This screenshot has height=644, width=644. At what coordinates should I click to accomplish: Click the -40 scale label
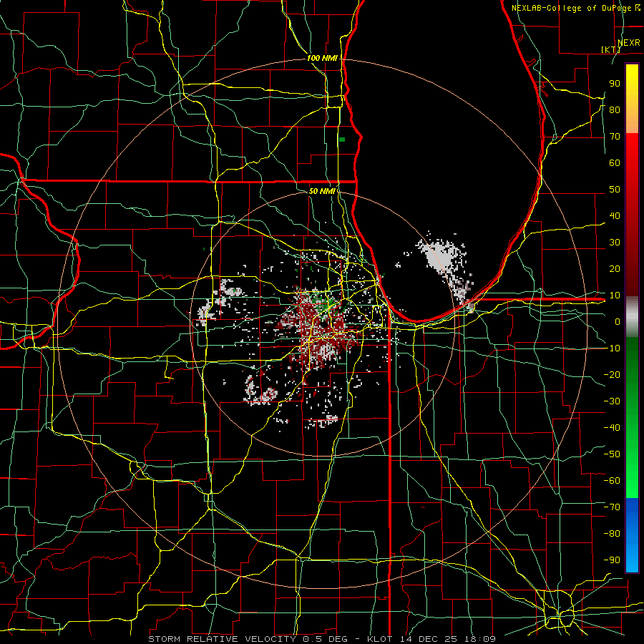click(x=612, y=428)
